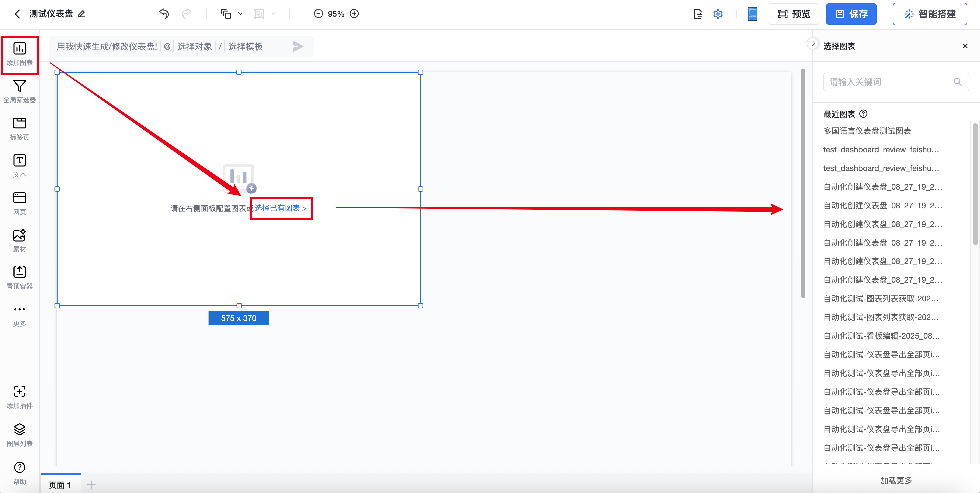Switch to the 页面 1 page tab
Screen dimensions: 980x493
(x=60, y=485)
